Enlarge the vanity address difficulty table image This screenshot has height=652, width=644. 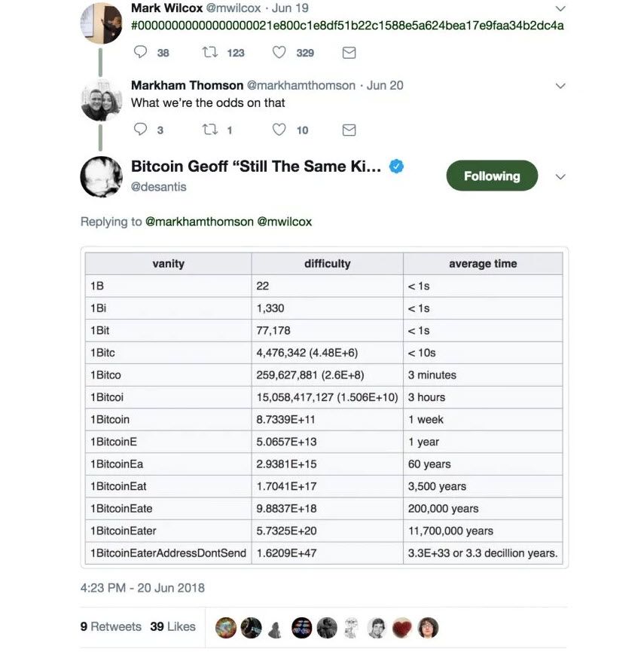324,407
